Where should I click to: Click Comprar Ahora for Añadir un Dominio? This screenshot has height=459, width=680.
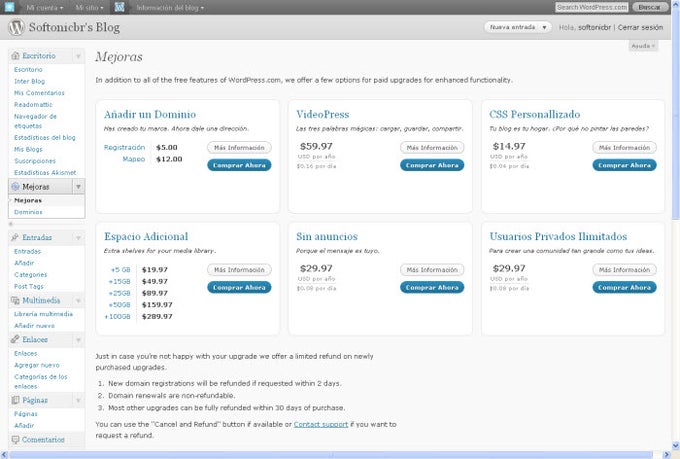coord(239,165)
